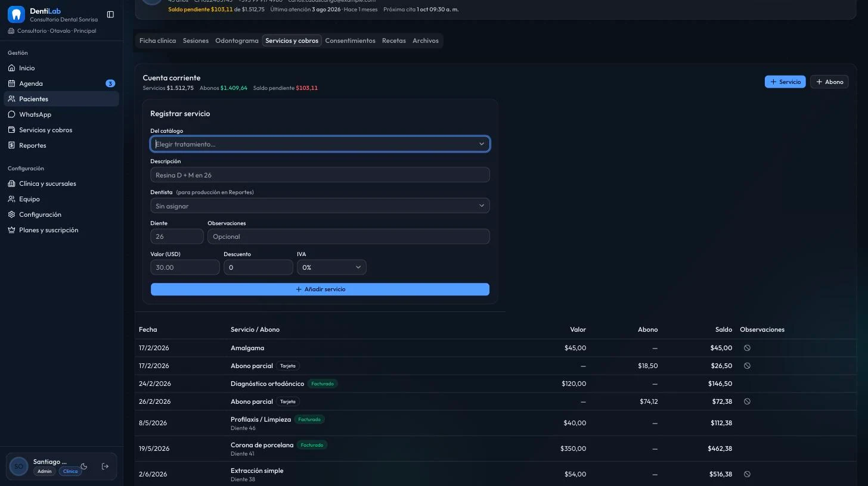Click the Facturado badge on Corona de porcelana
Viewport: 868px width, 486px height.
coord(312,445)
